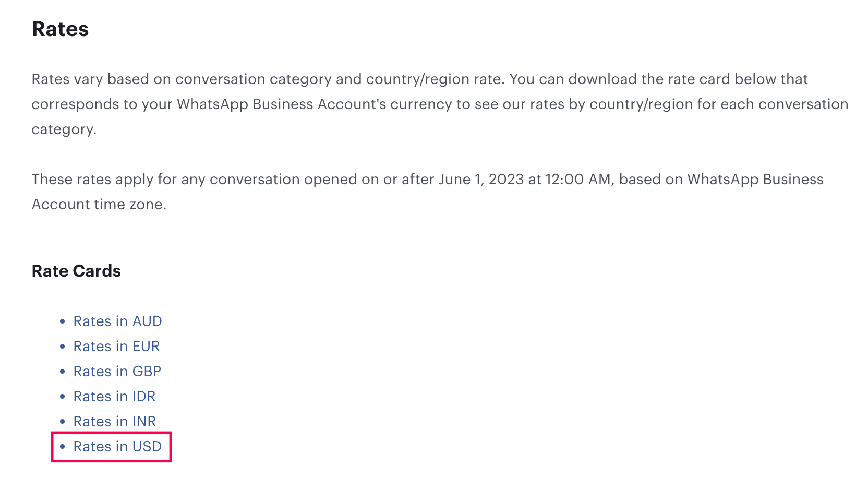Download the Rates in GBP card
The image size is (868, 477).
(117, 371)
